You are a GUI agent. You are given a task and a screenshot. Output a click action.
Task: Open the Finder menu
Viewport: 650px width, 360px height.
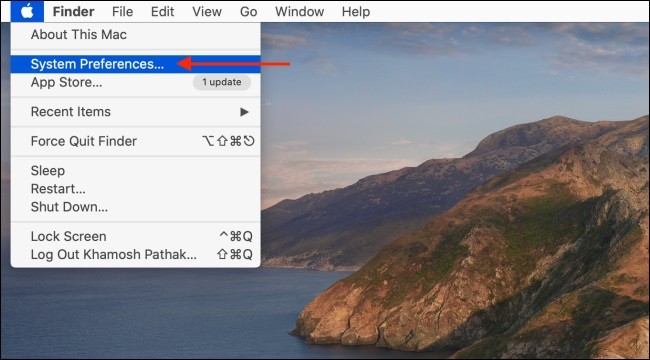click(73, 12)
